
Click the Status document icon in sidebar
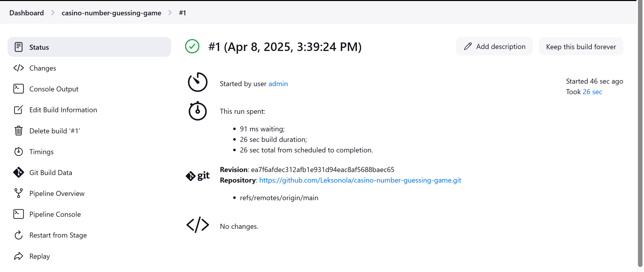coord(19,47)
